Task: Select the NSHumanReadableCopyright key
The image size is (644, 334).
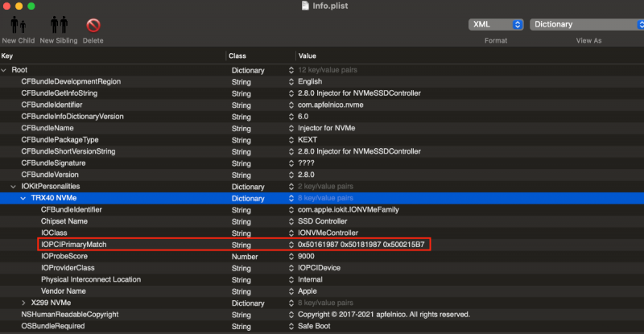Action: pos(70,314)
